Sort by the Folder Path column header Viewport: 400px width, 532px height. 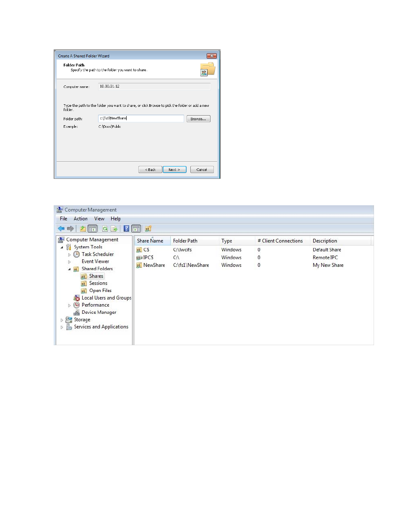coord(195,241)
